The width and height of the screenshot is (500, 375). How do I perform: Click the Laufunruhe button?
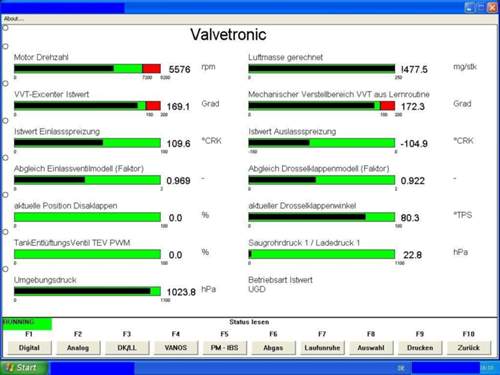coord(322,348)
